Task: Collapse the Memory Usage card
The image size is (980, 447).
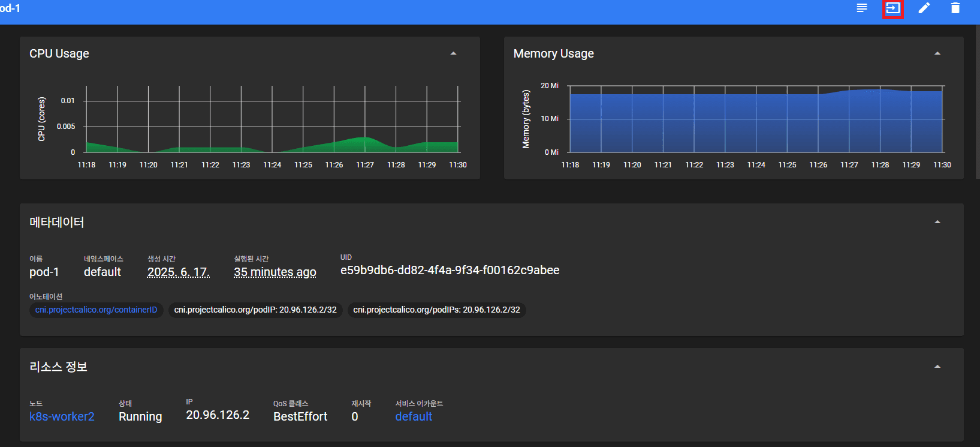Action: (x=937, y=53)
